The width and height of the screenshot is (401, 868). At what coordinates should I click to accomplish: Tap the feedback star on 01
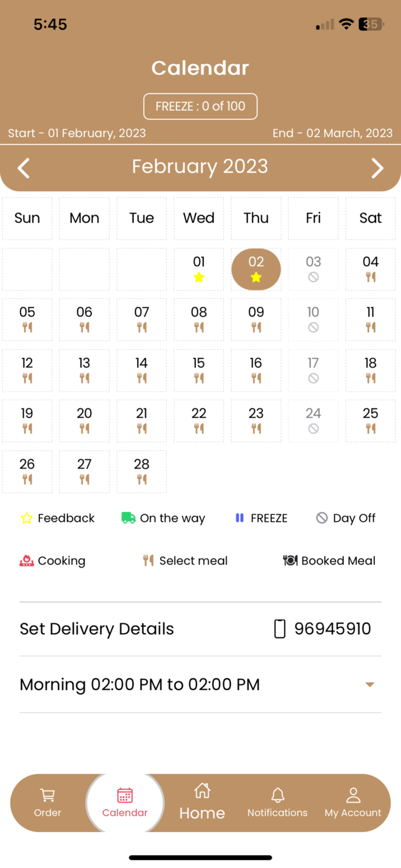[x=199, y=277]
